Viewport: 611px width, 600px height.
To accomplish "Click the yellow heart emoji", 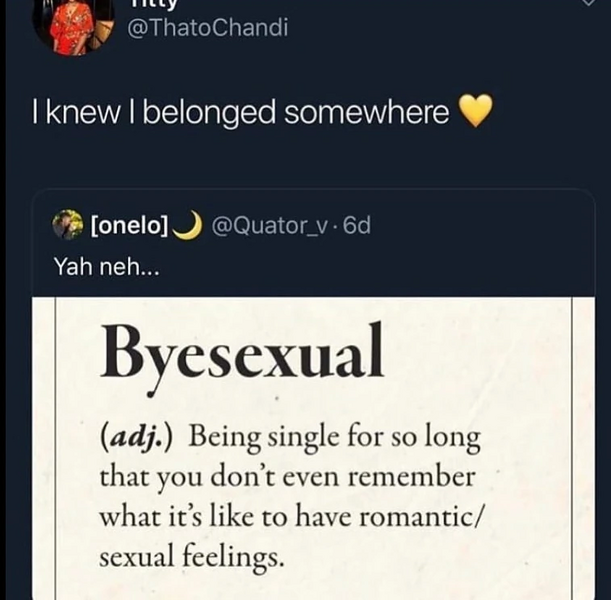I will (x=477, y=114).
